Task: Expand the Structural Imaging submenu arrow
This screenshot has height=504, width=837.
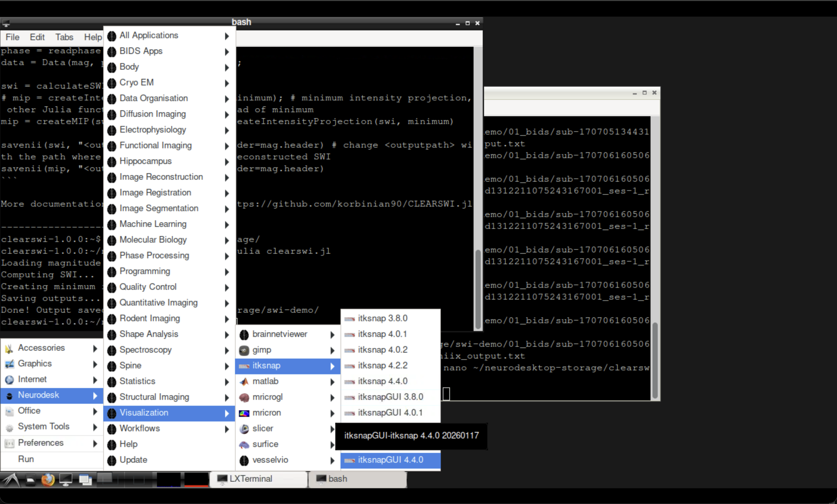Action: click(227, 397)
